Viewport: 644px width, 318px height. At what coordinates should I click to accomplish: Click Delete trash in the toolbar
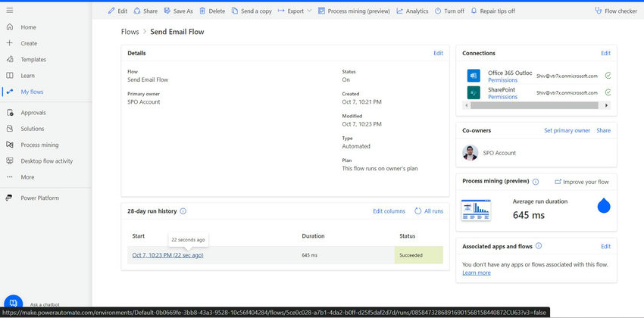[212, 11]
